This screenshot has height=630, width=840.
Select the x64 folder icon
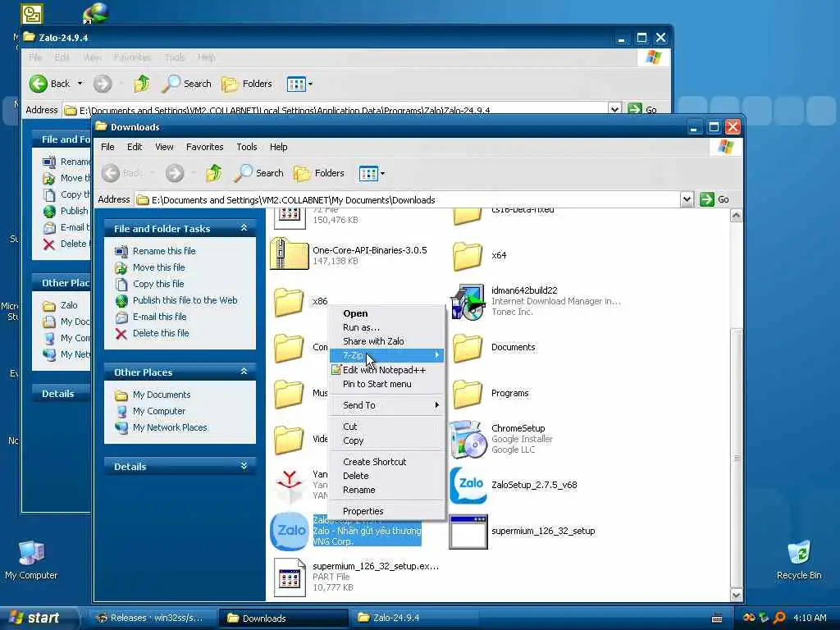coord(467,256)
